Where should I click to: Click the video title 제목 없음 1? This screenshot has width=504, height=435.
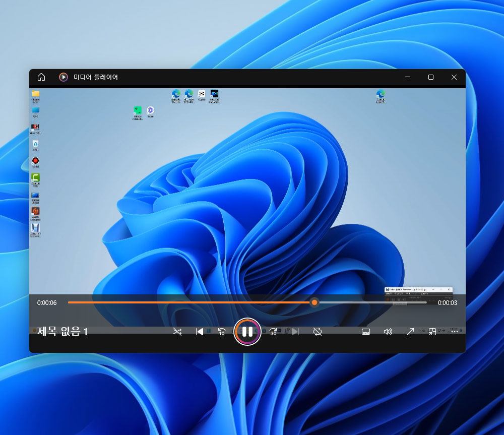tap(62, 331)
